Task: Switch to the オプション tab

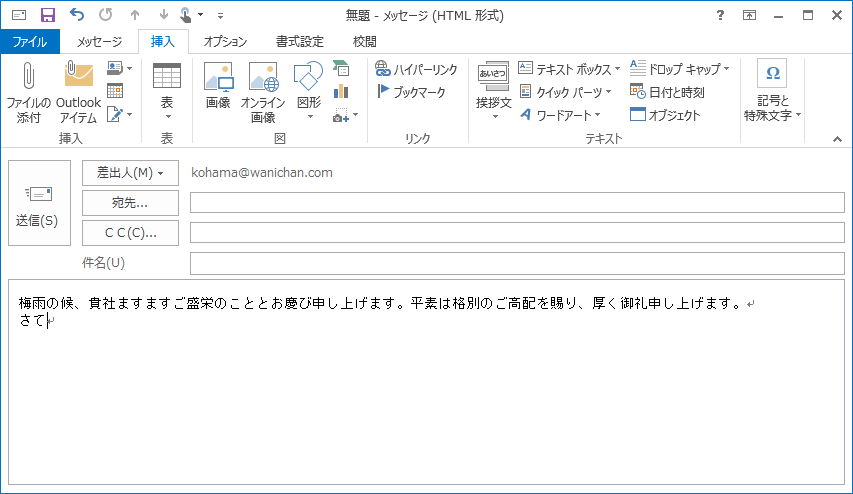Action: [225, 41]
